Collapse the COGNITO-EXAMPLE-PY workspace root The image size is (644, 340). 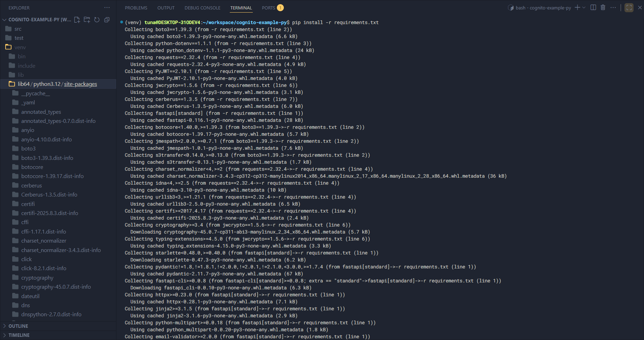[x=5, y=20]
